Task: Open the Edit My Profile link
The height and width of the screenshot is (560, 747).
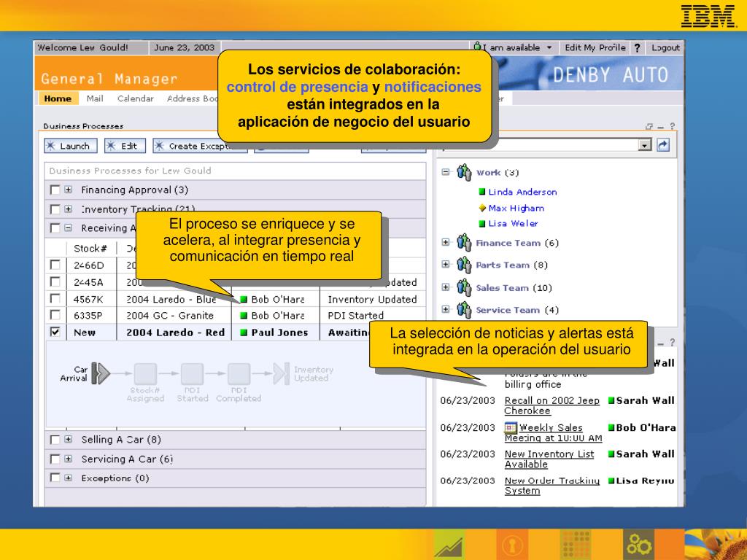Action: pos(595,47)
